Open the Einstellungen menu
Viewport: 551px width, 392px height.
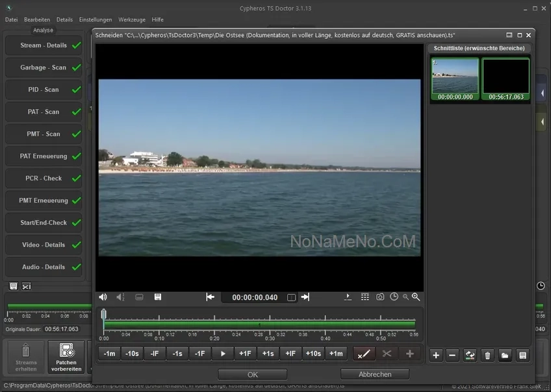coord(96,19)
